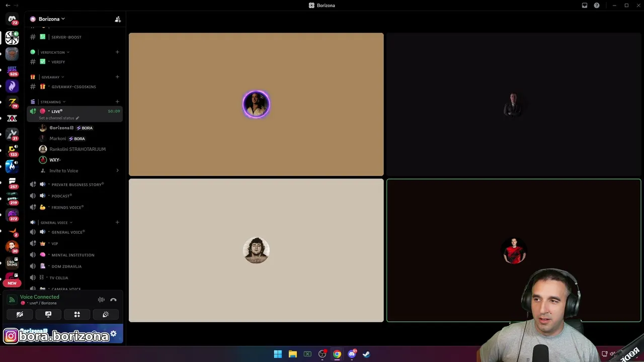Open the server icon with 372 badge

12,215
